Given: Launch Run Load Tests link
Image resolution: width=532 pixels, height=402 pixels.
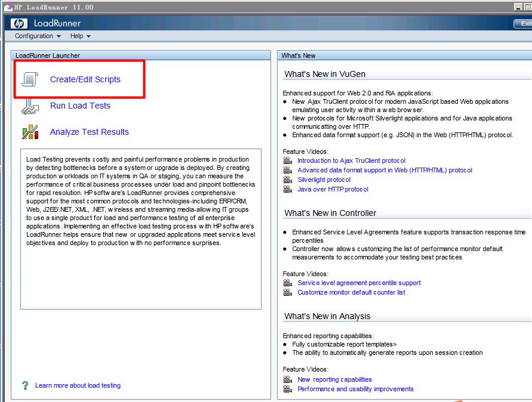Looking at the screenshot, I should 80,106.
